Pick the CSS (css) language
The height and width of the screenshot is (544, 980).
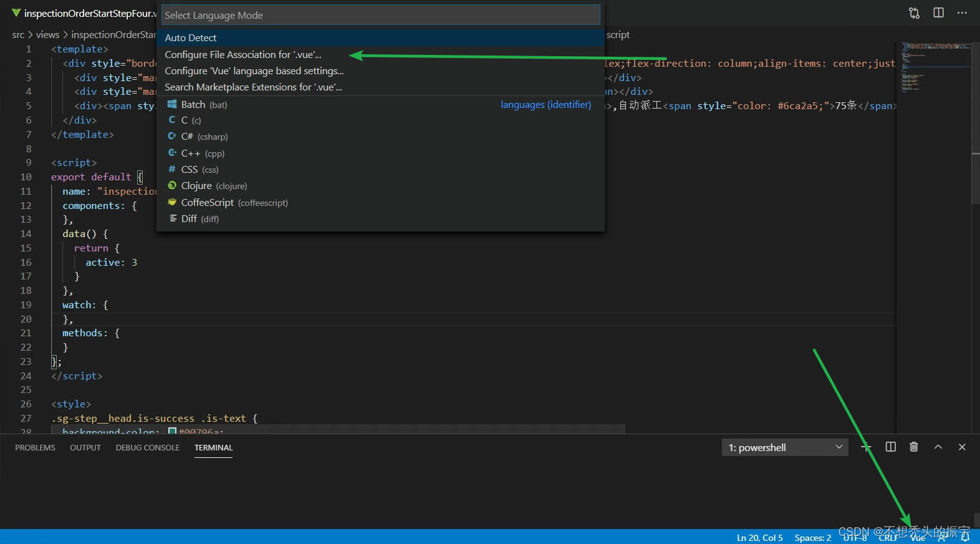pyautogui.click(x=381, y=170)
